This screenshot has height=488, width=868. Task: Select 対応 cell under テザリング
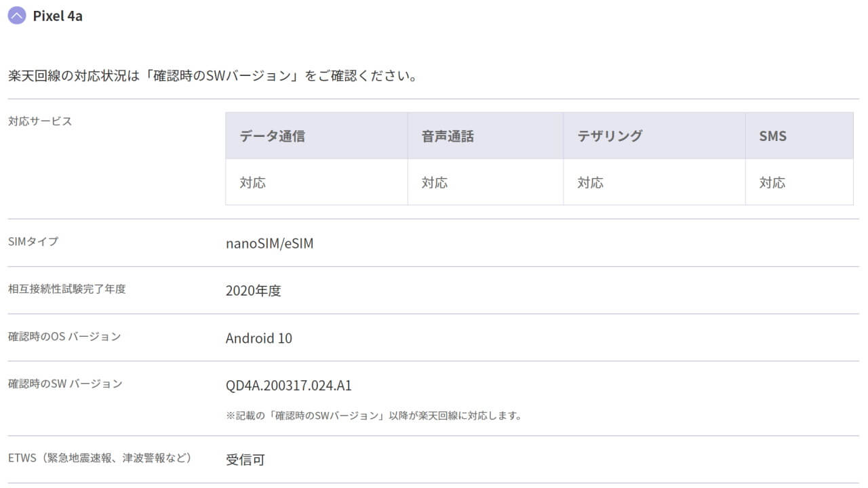(x=590, y=182)
